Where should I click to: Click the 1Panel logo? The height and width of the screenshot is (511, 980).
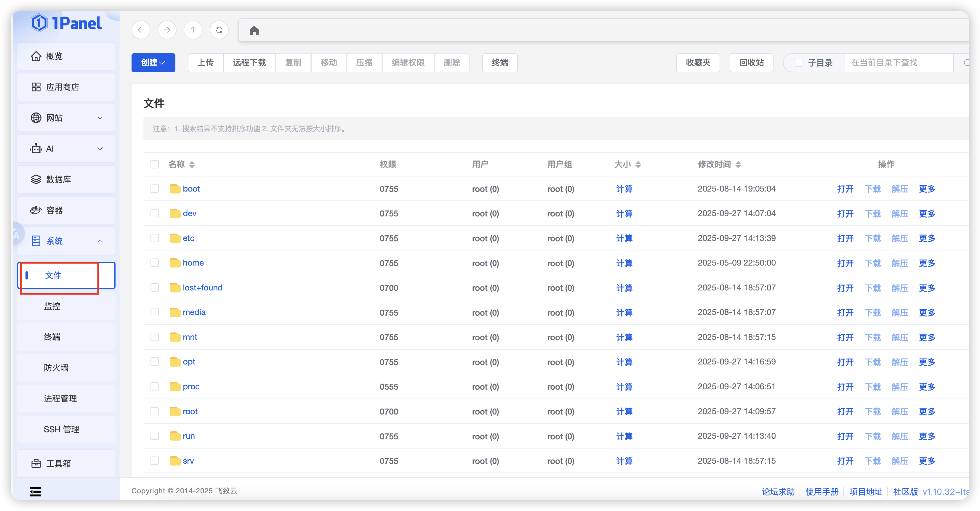pos(66,23)
